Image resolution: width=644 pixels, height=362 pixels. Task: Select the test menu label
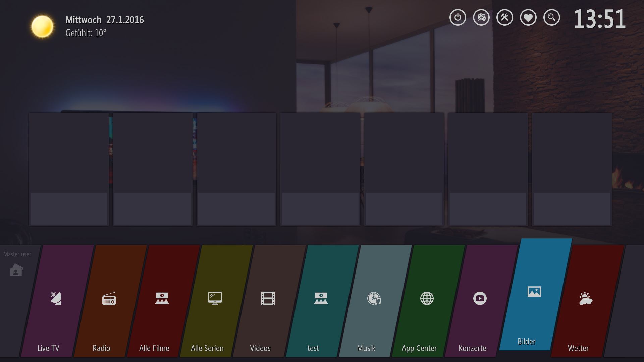click(x=313, y=348)
